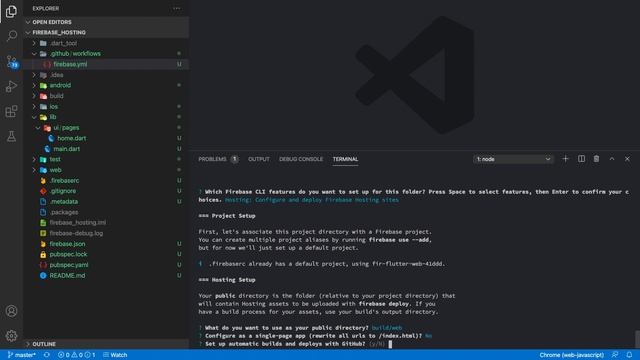Open main.dart file
The width and height of the screenshot is (640, 360).
(106, 149)
